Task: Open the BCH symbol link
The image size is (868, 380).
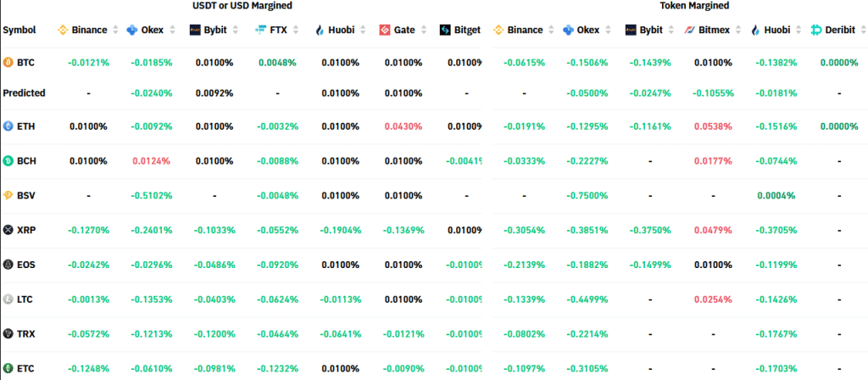Action: tap(26, 160)
